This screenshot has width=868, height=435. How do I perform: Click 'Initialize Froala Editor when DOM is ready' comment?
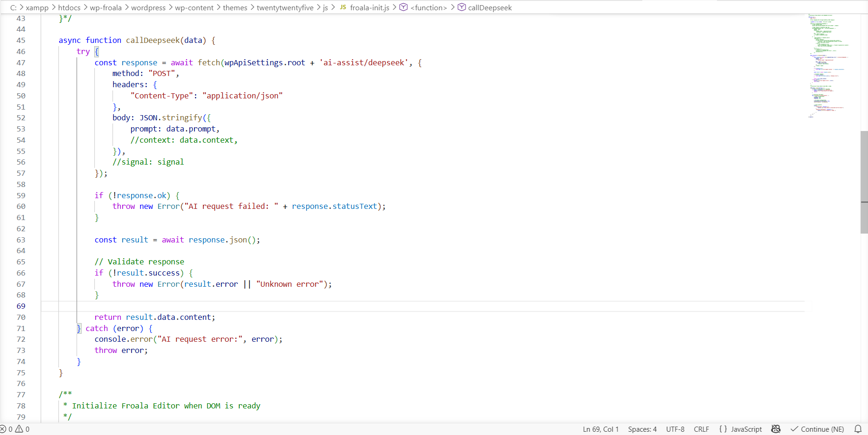(x=166, y=406)
